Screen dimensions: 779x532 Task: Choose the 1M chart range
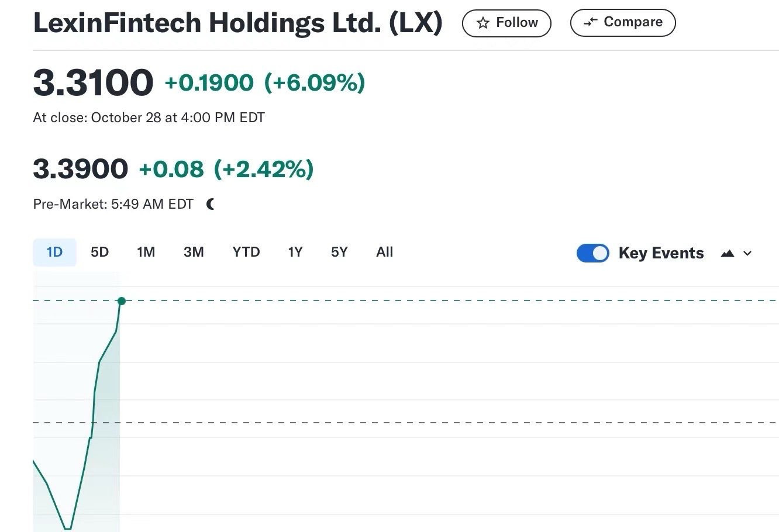pos(146,252)
